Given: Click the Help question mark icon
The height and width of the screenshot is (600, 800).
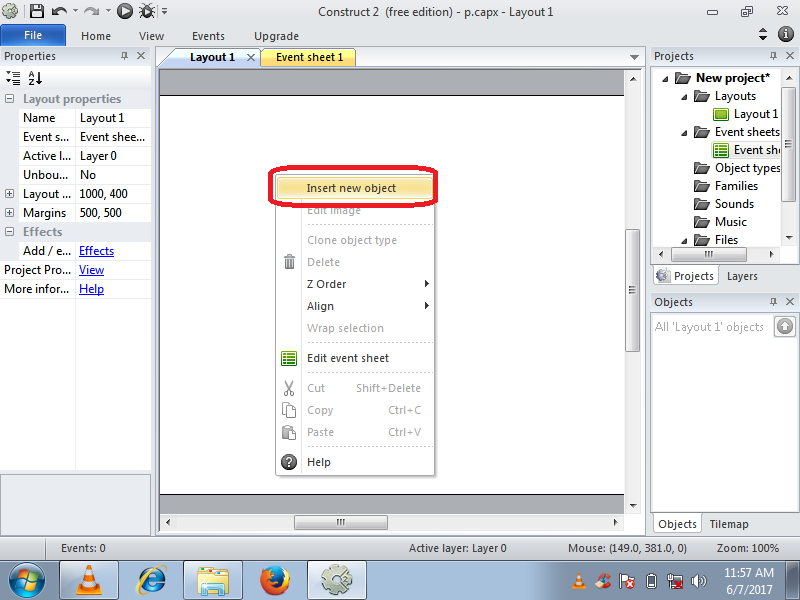Looking at the screenshot, I should click(289, 462).
